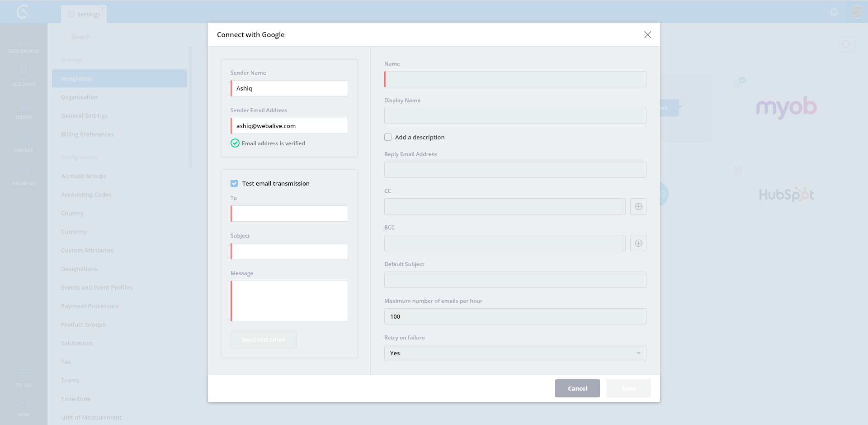Viewport: 868px width, 425px height.
Task: Focus the Maximum emails per hour field
Action: tap(515, 316)
